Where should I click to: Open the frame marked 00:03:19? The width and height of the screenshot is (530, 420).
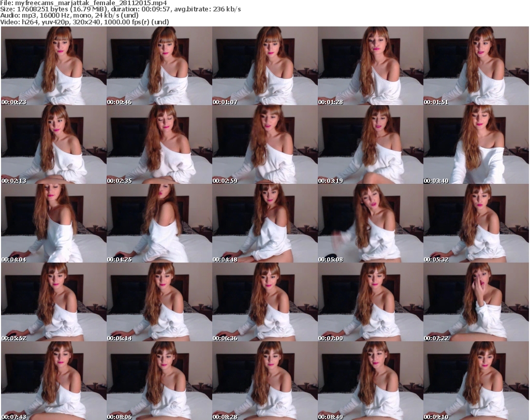tap(371, 144)
